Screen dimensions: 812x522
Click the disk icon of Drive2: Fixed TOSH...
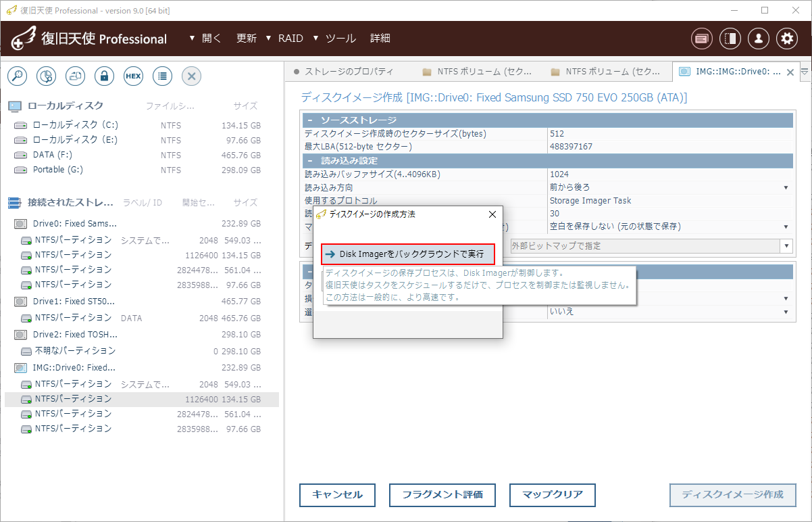tap(20, 335)
